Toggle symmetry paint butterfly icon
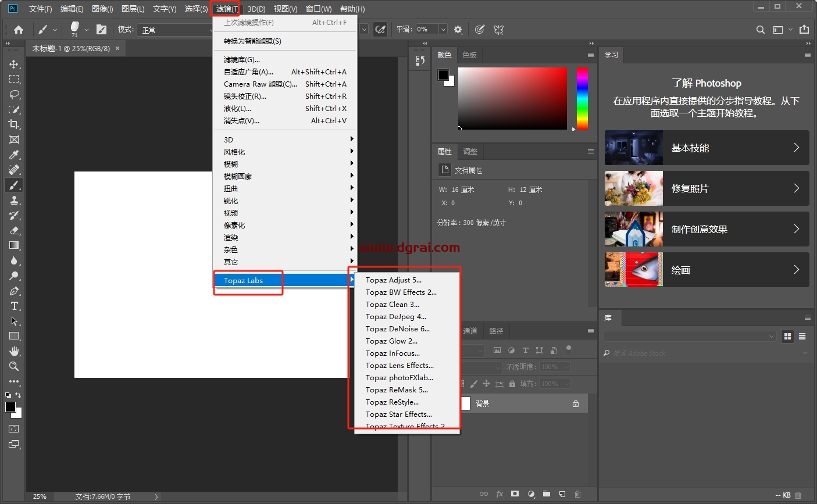Screen dimensions: 817x504 498,30
